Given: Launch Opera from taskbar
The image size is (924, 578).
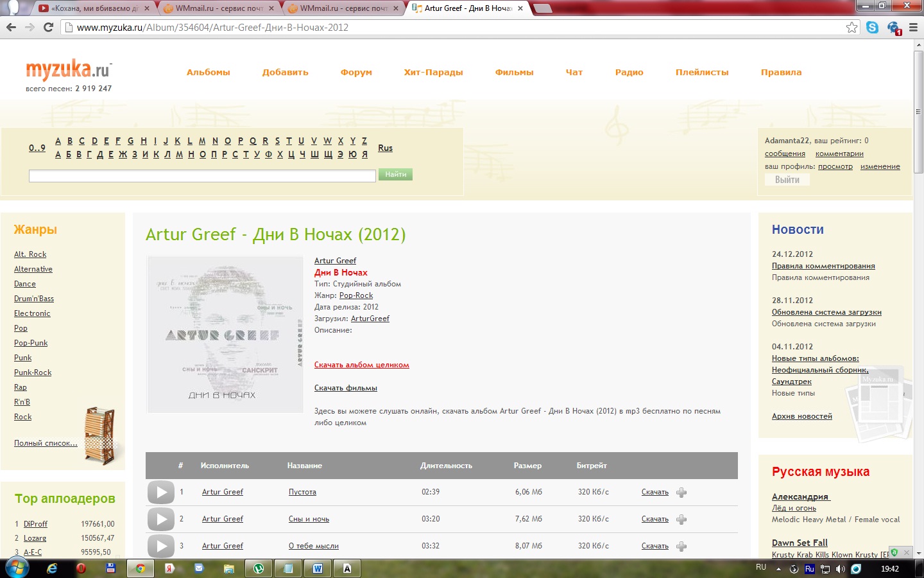Looking at the screenshot, I should point(81,568).
